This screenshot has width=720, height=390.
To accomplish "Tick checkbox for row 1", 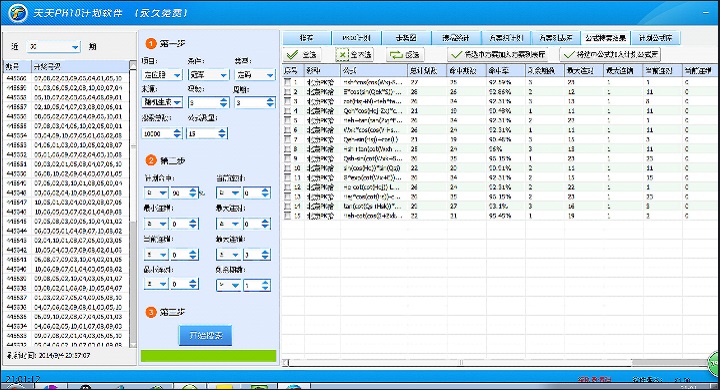I will [287, 82].
